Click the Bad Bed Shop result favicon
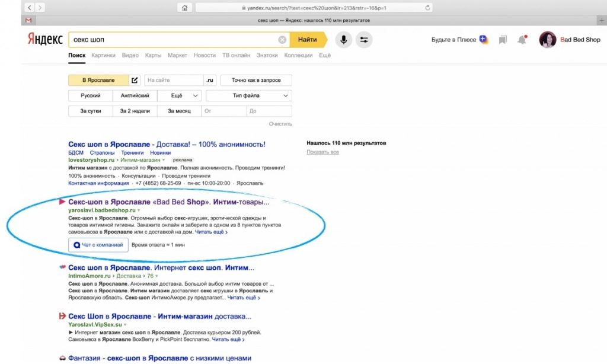This screenshot has height=364, width=607. (62, 202)
